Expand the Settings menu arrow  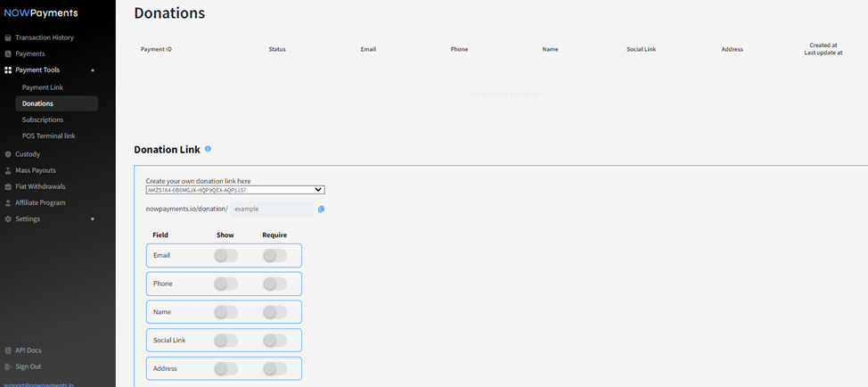(93, 219)
